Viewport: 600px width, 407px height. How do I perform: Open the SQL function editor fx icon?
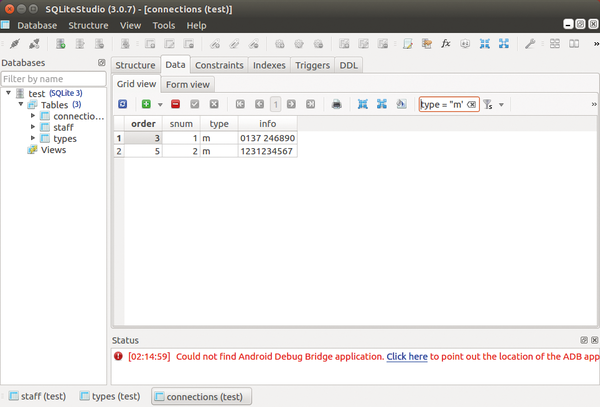tap(446, 44)
